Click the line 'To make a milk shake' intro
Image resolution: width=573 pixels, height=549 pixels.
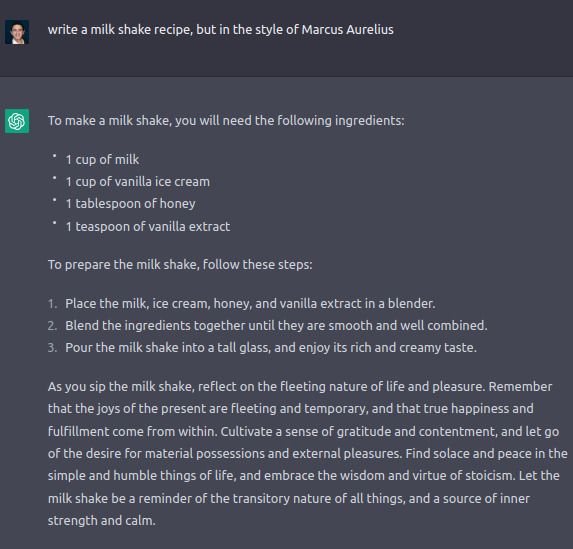pyautogui.click(x=226, y=121)
